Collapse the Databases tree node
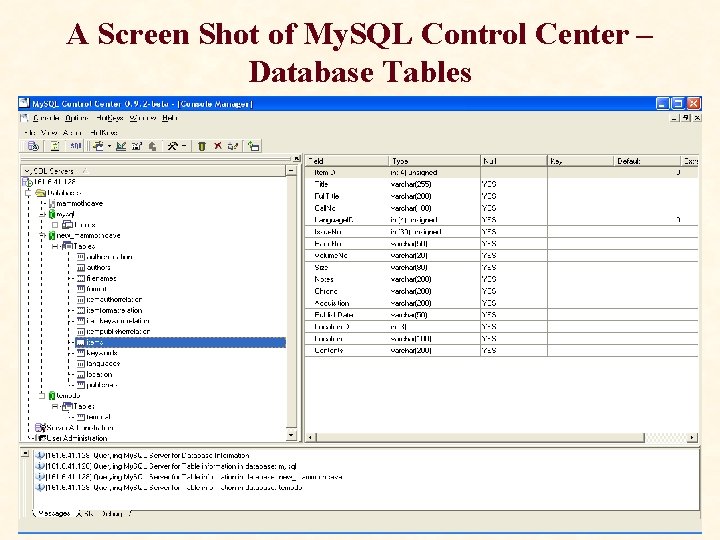The image size is (720, 540). pyautogui.click(x=28, y=193)
